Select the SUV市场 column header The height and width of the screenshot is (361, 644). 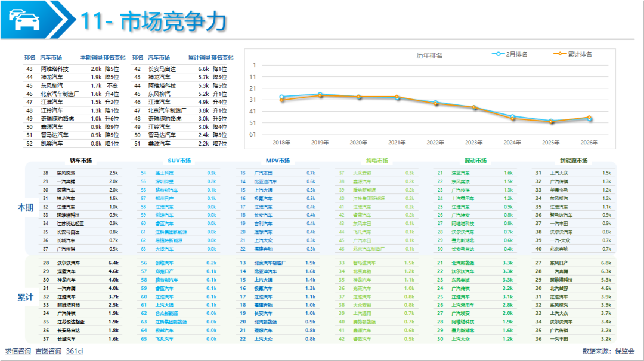point(179,161)
